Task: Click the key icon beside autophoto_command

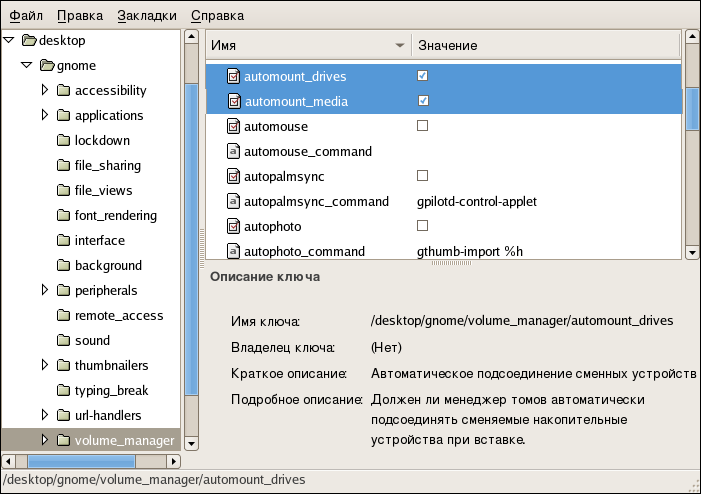Action: pos(233,251)
